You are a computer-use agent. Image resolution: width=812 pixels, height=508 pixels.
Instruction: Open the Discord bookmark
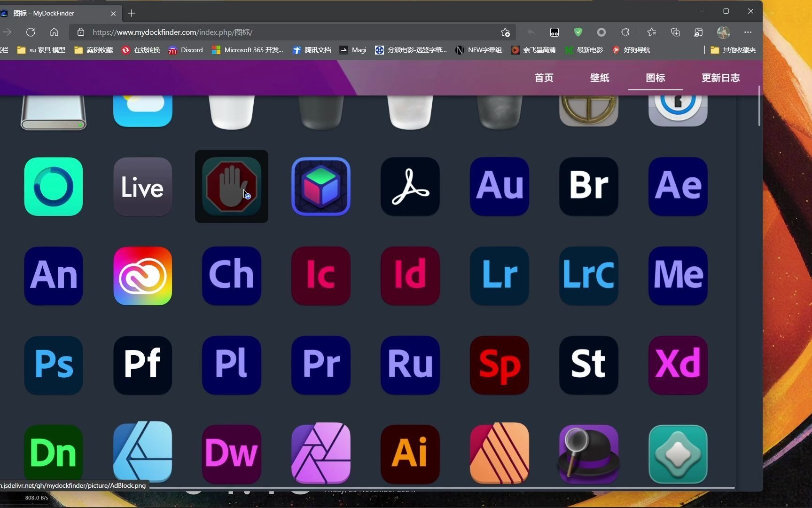tap(186, 50)
